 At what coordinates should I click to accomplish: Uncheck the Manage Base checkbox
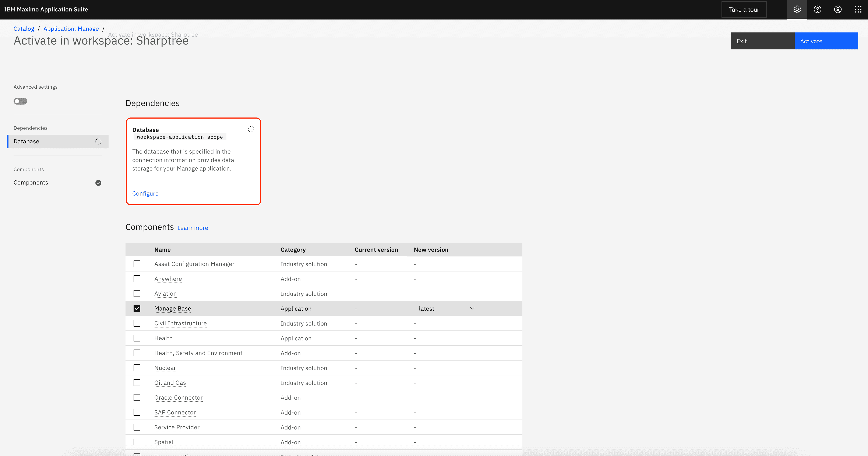(137, 308)
